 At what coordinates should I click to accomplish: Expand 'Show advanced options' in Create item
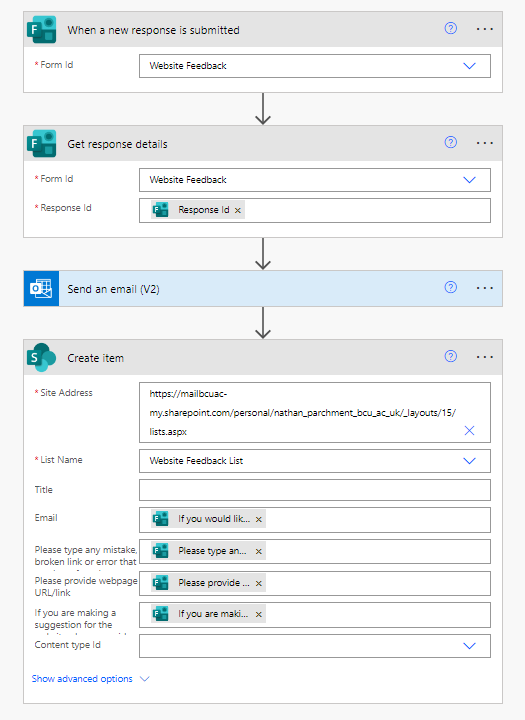point(90,679)
